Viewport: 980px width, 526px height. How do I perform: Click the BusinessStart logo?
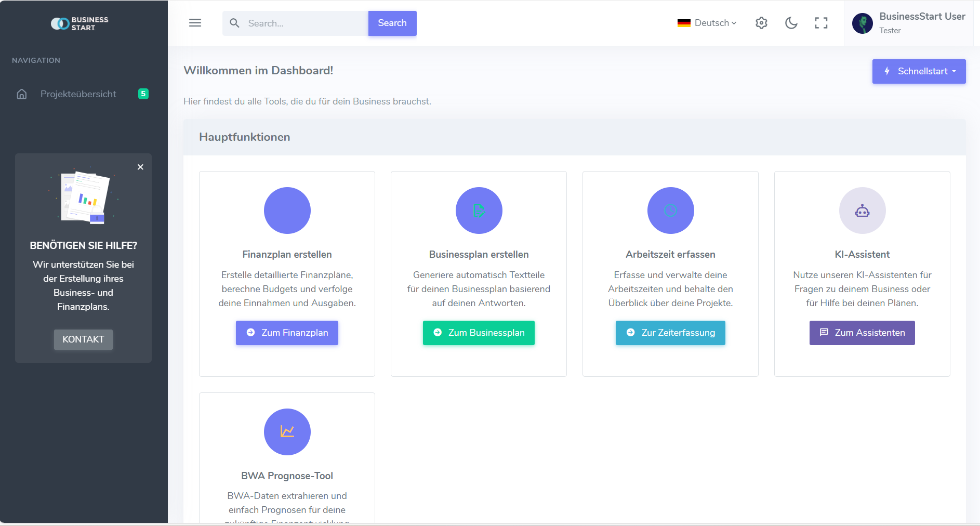pos(79,23)
